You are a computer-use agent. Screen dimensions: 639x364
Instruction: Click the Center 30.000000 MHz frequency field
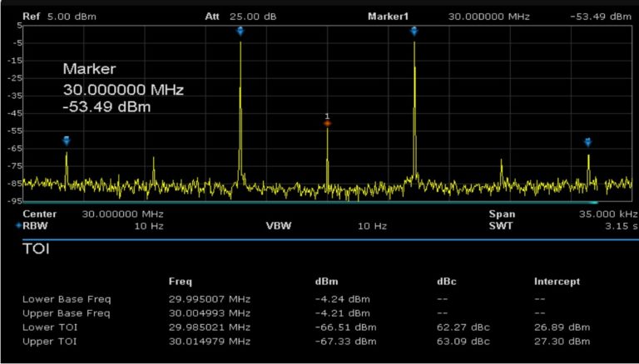pos(122,214)
